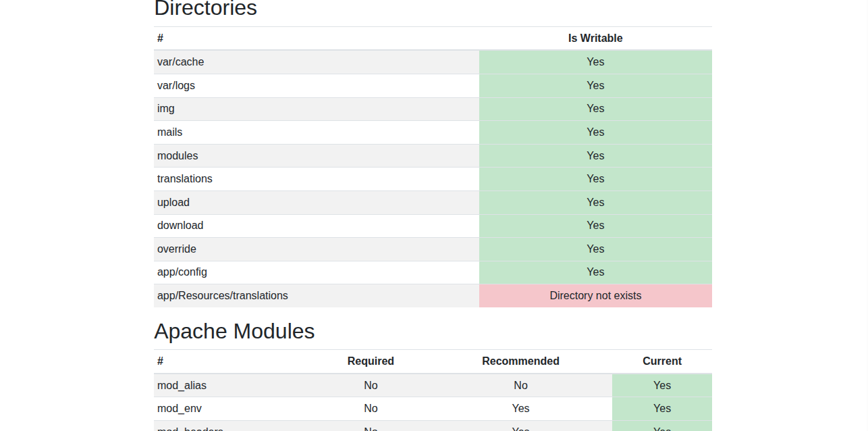The image size is (868, 431).
Task: Click the download directory entry
Action: point(180,226)
